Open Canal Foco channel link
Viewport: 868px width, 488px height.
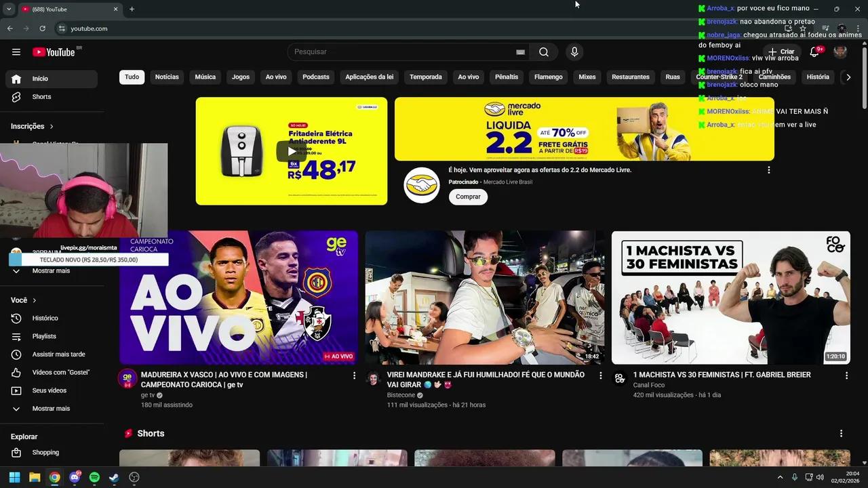pos(649,385)
